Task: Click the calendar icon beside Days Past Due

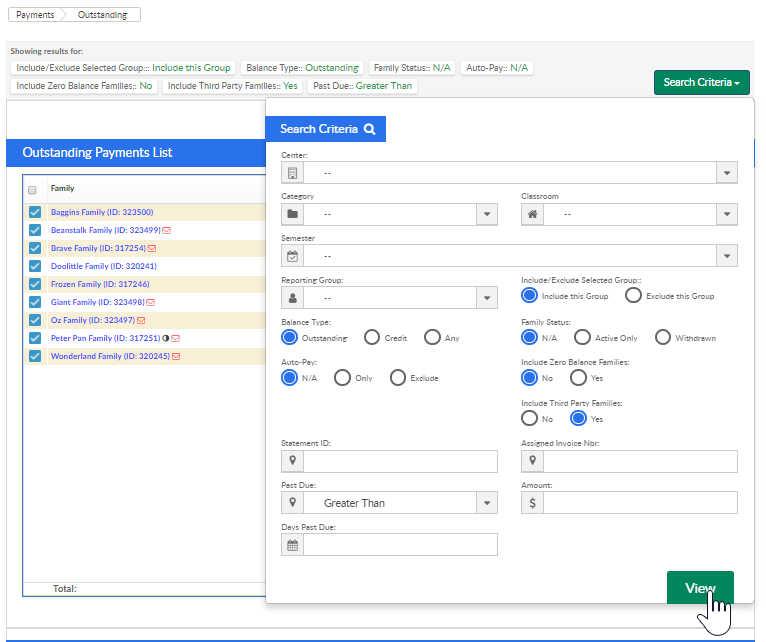Action: click(x=292, y=545)
